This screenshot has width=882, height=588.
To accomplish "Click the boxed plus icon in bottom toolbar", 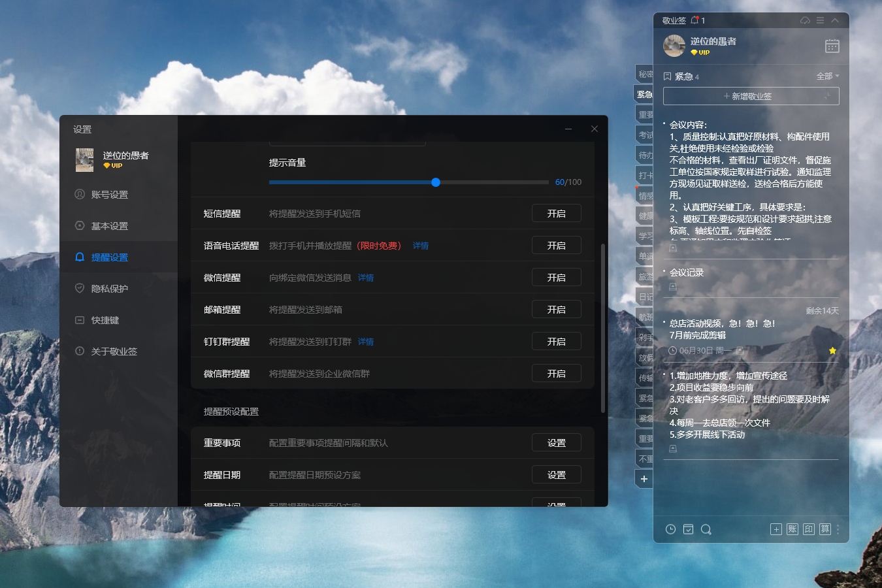I will [776, 529].
